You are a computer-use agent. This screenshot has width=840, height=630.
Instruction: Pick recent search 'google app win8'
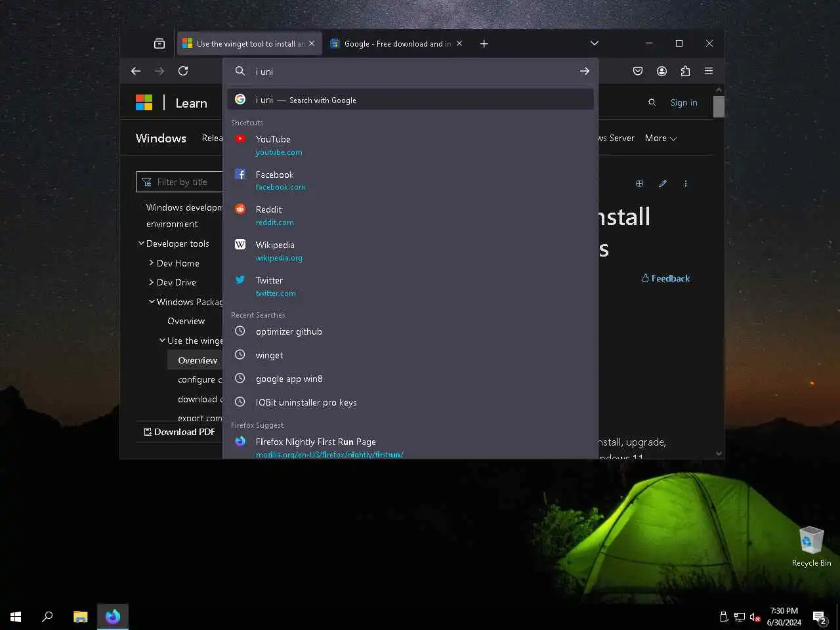pos(411,379)
